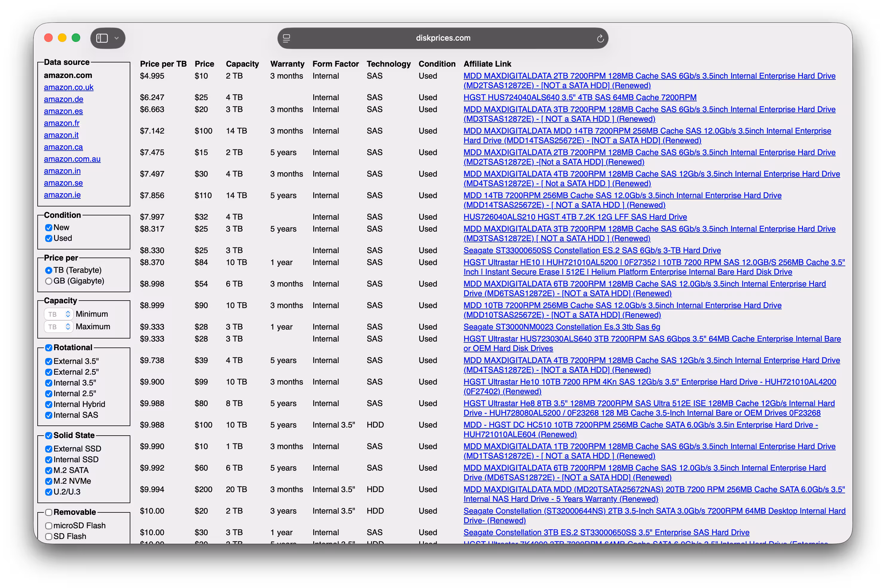The width and height of the screenshot is (886, 588).
Task: Uncheck the Internal SAS checkbox
Action: (x=48, y=415)
